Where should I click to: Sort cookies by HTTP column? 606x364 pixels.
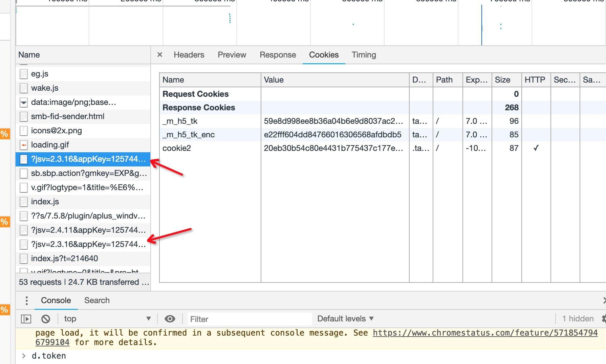pyautogui.click(x=536, y=80)
